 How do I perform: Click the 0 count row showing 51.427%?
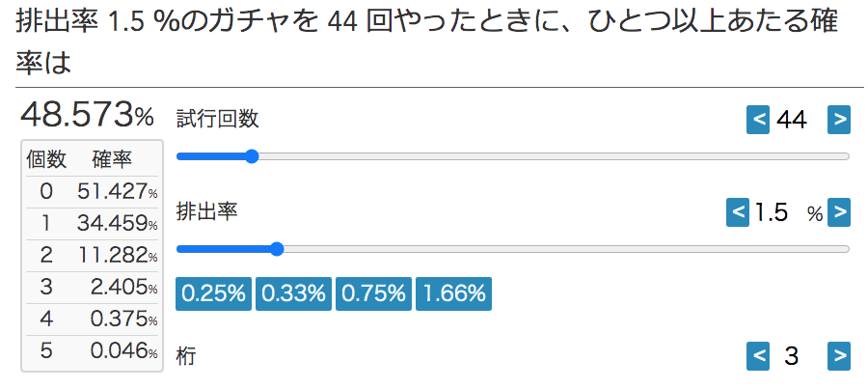92,191
